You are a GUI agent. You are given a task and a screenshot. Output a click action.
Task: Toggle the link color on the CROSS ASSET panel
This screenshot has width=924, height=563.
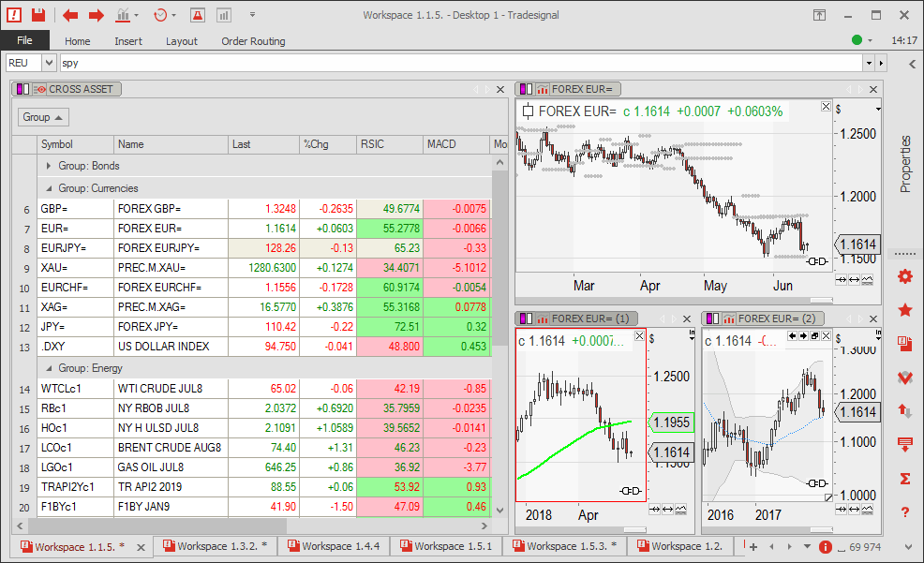point(23,90)
